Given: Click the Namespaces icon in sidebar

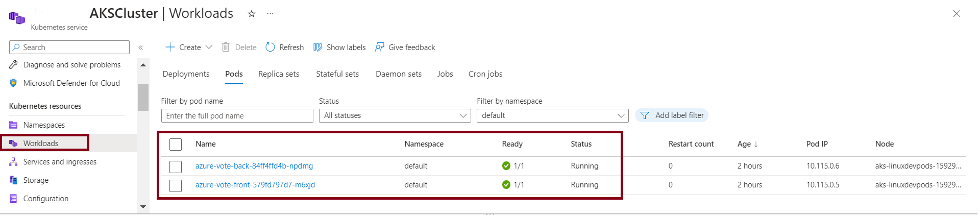Looking at the screenshot, I should point(13,125).
